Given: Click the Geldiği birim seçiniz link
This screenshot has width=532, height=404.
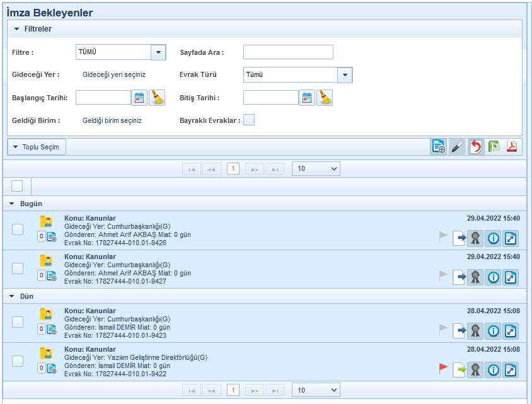Looking at the screenshot, I should coord(112,120).
